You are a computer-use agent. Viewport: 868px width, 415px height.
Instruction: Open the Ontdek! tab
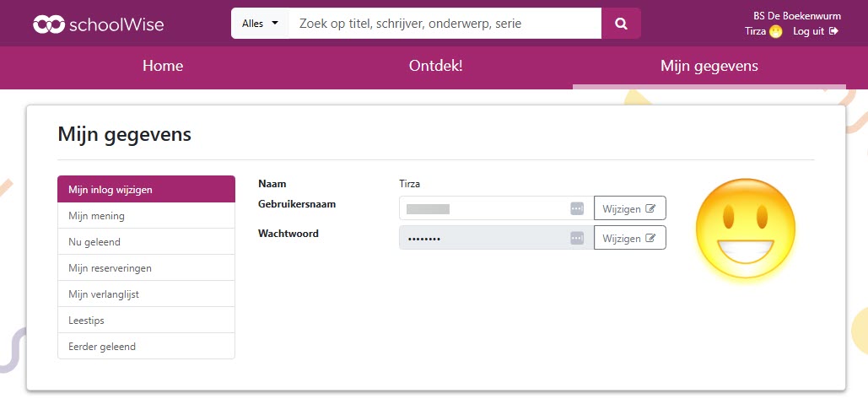coord(435,67)
